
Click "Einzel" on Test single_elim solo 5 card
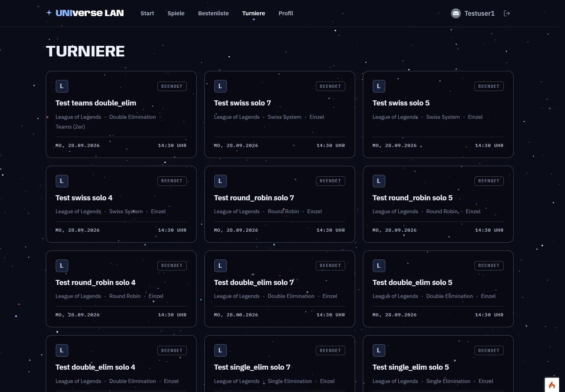(486, 381)
